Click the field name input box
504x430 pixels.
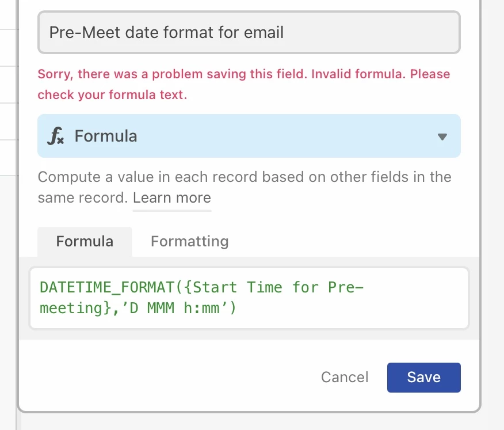tap(249, 32)
